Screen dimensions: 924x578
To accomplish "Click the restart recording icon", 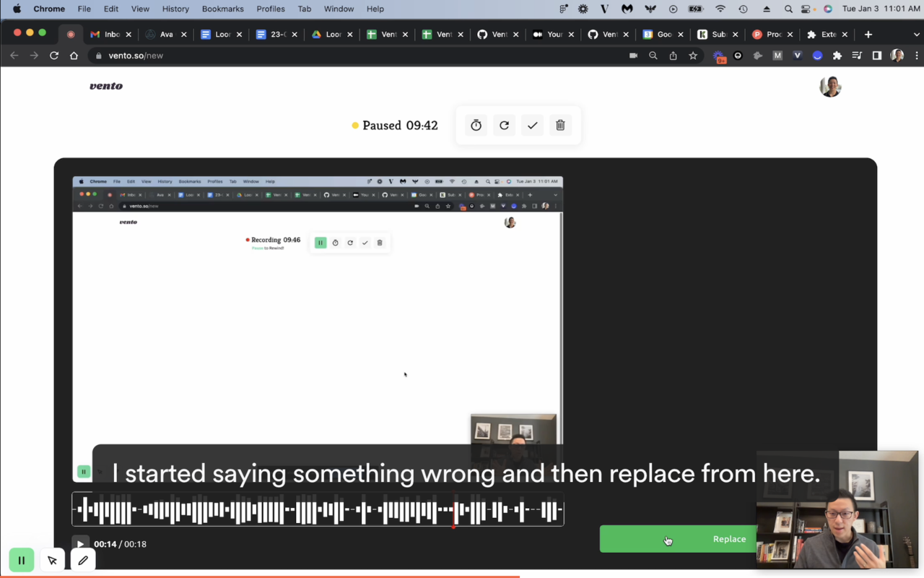I will coord(504,125).
